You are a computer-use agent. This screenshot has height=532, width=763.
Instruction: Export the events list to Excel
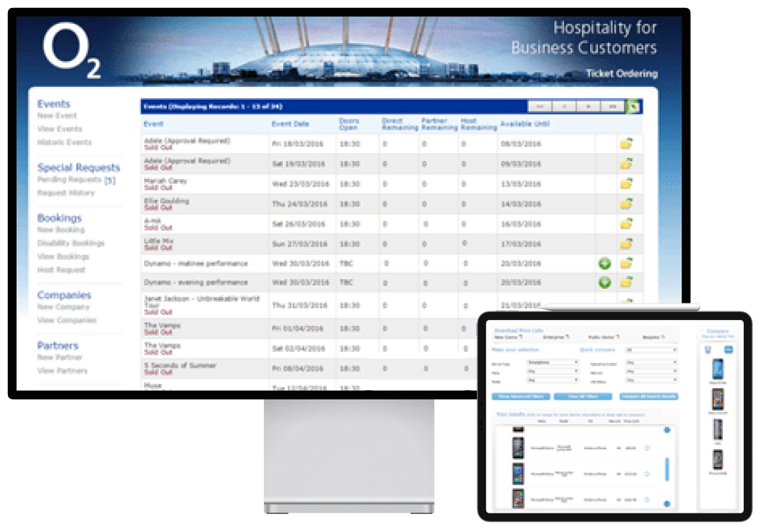click(x=633, y=106)
